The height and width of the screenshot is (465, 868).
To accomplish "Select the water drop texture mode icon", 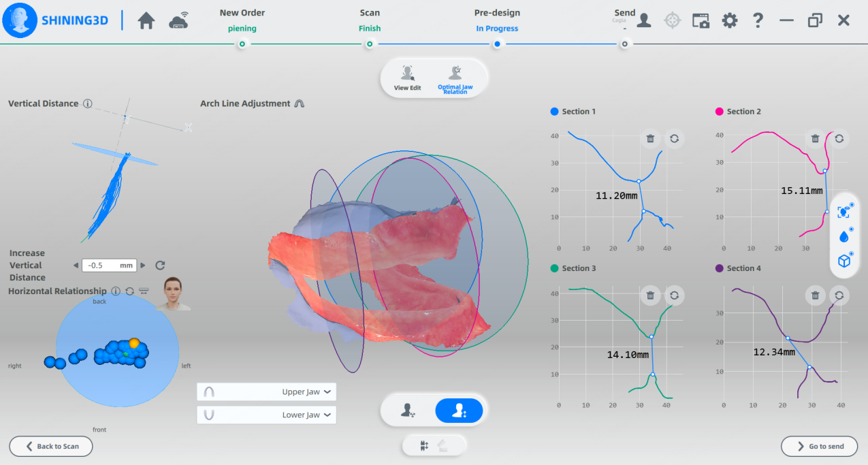I will 843,236.
